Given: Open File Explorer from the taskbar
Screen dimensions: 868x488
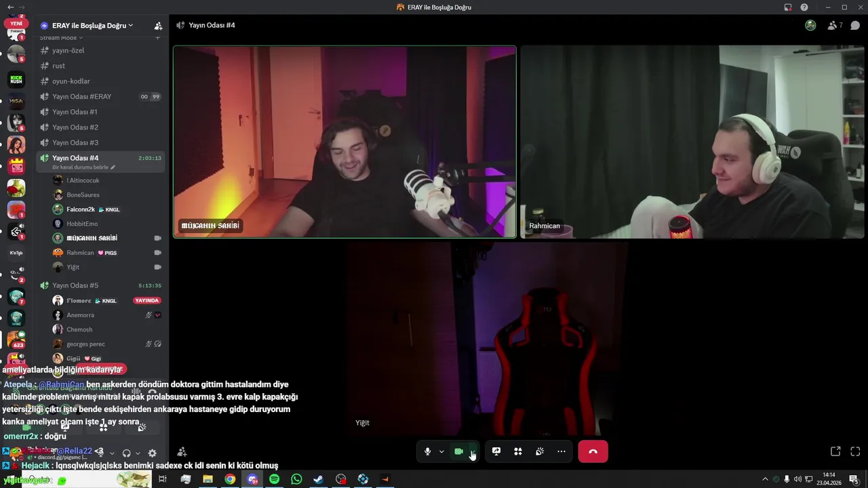Looking at the screenshot, I should click(x=208, y=479).
